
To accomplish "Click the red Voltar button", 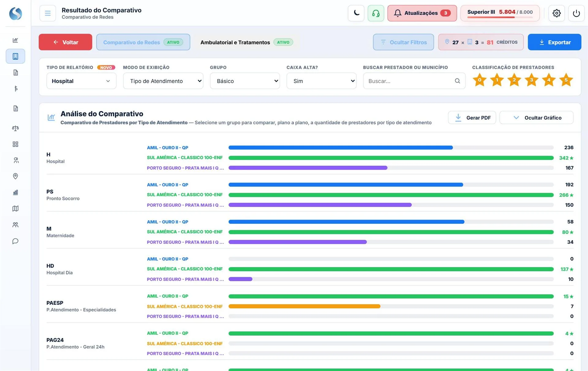I will [x=65, y=42].
